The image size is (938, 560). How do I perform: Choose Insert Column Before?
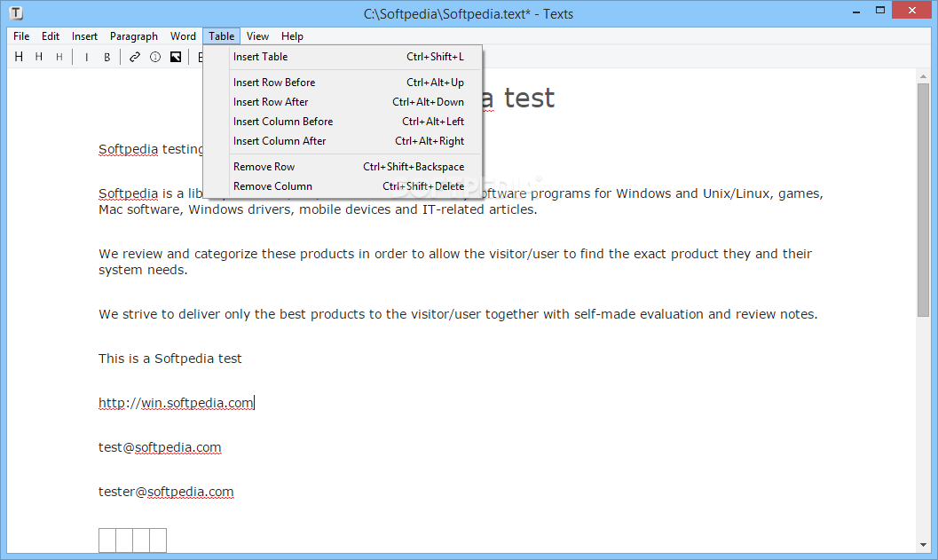tap(343, 122)
